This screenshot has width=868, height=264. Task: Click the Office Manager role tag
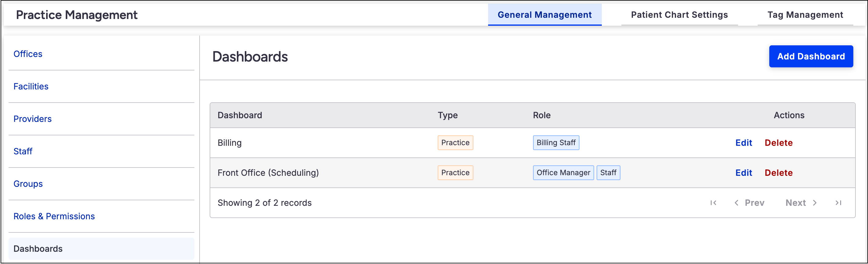pos(563,173)
